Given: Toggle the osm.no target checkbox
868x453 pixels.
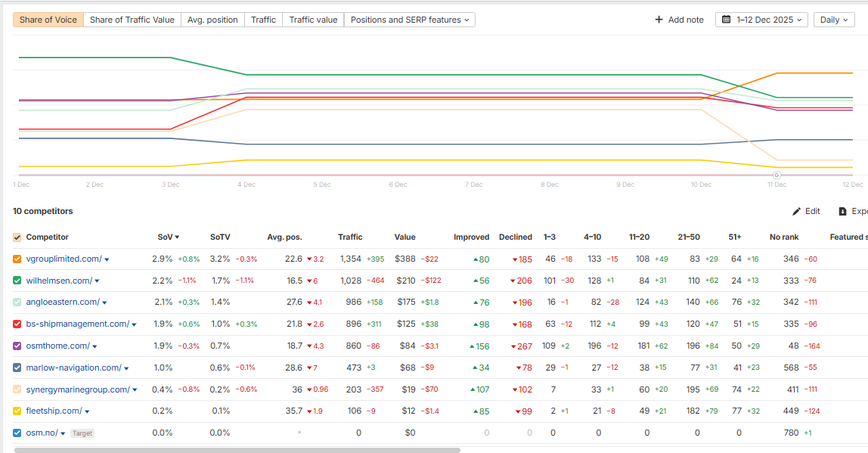Looking at the screenshot, I should 17,433.
